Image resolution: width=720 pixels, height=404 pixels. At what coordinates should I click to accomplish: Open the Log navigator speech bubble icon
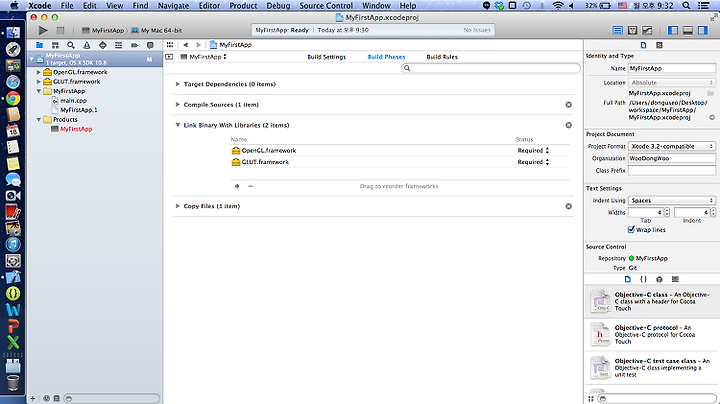coord(150,45)
